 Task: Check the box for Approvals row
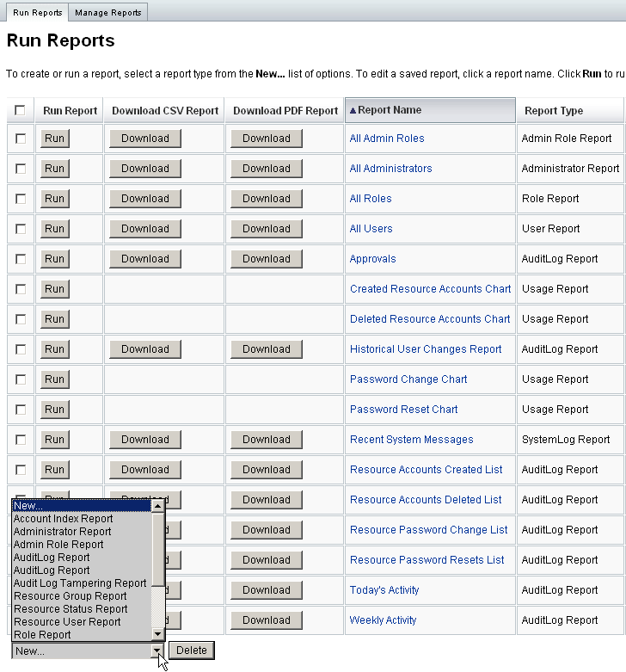[x=20, y=259]
